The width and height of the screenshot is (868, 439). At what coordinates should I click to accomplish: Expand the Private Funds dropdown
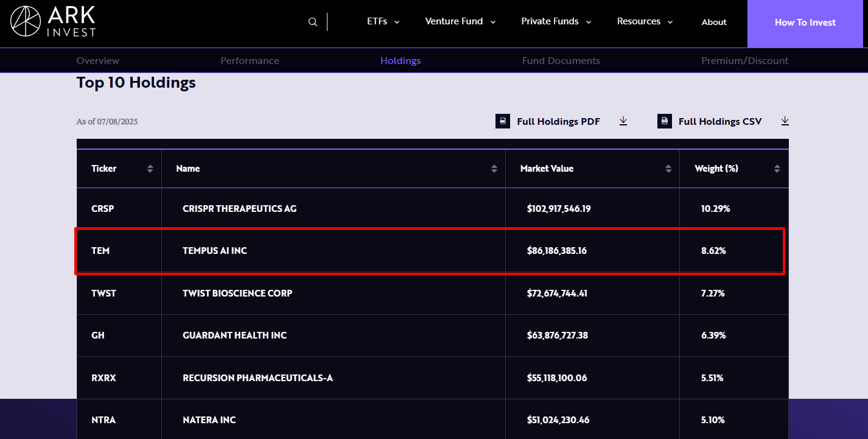tap(556, 21)
